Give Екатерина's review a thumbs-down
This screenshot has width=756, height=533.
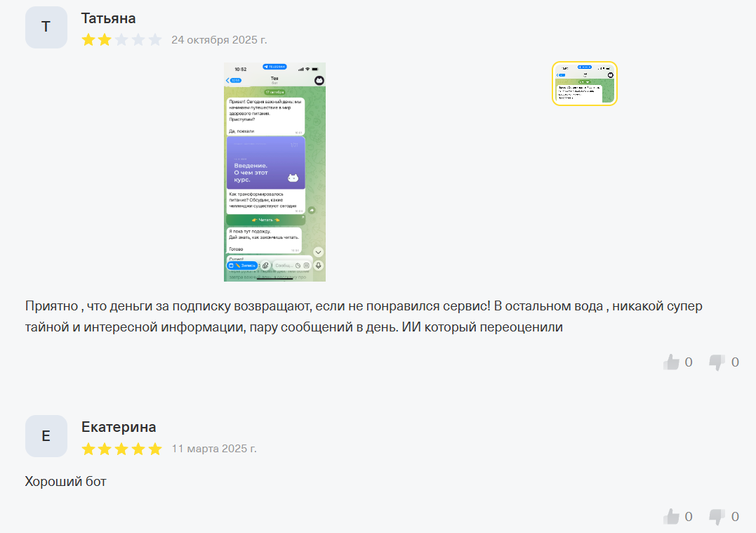[x=717, y=517]
